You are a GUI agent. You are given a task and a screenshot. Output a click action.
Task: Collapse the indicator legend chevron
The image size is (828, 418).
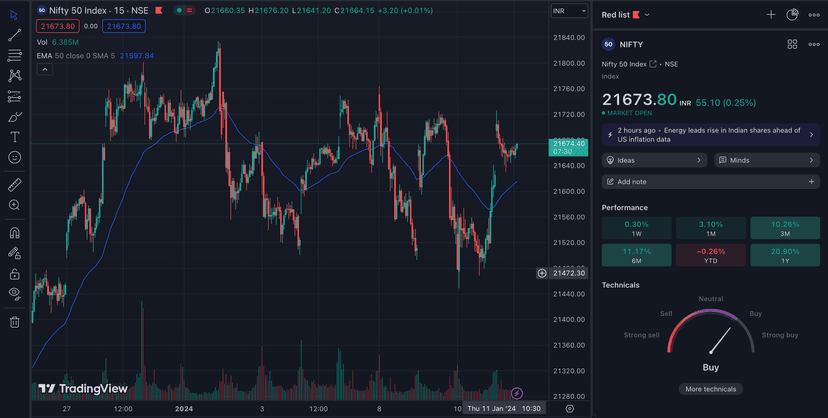coord(45,69)
